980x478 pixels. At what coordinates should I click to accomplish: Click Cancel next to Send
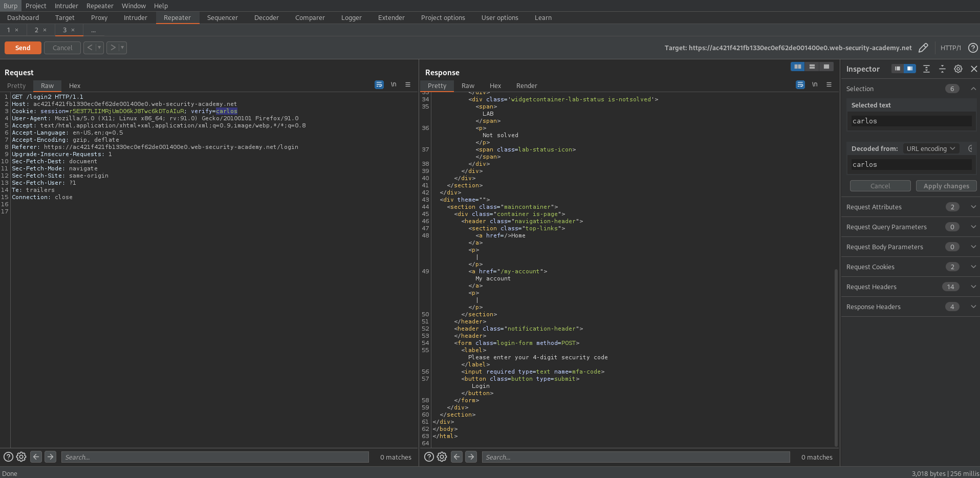pos(62,48)
